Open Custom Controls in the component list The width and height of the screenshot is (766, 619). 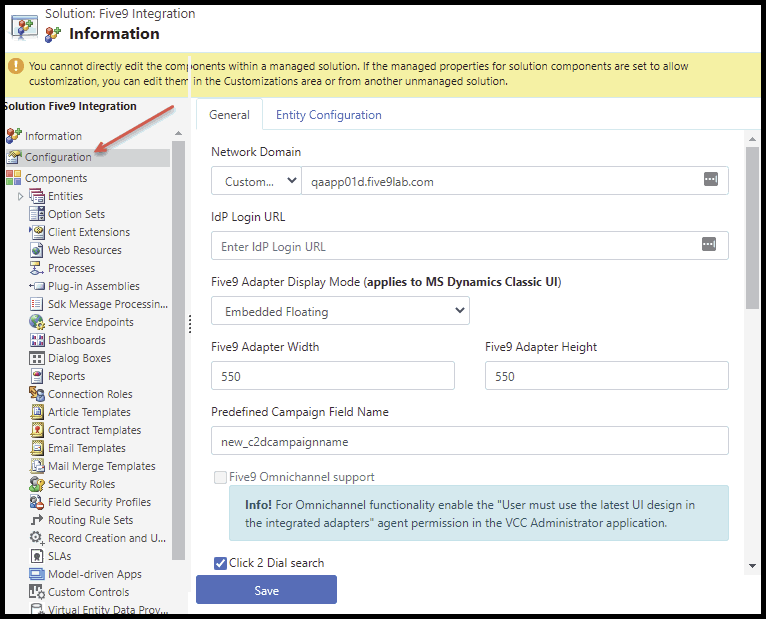click(x=88, y=592)
